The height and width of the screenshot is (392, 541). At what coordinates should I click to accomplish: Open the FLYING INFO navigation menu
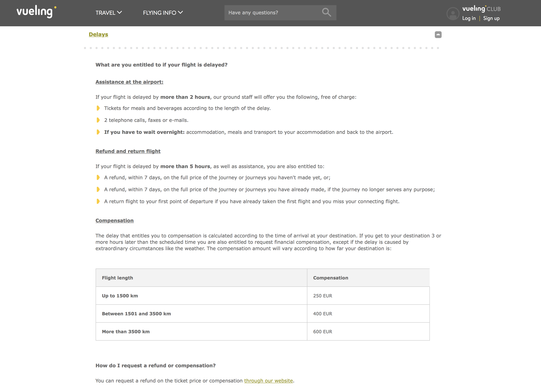click(159, 13)
